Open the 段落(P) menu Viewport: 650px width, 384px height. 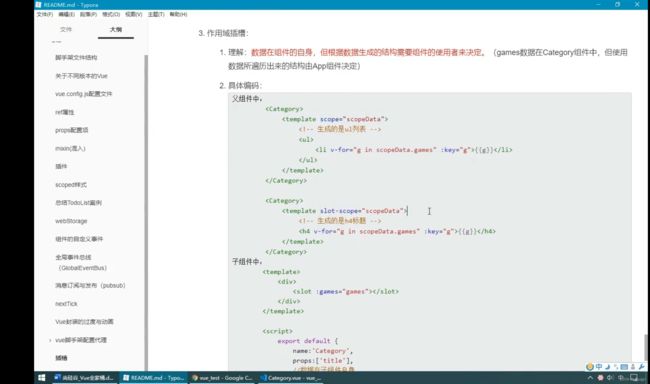coord(88,14)
